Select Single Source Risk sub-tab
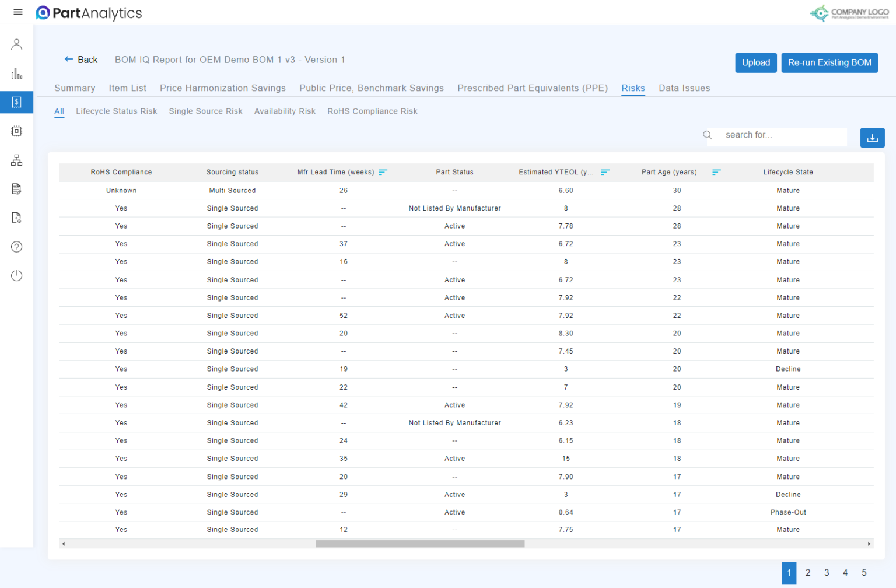896x588 pixels. click(205, 111)
